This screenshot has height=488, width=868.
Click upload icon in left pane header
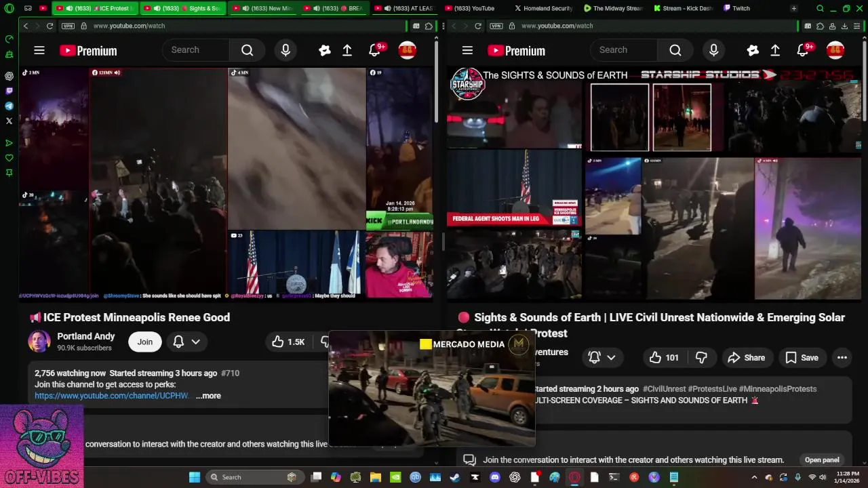point(347,50)
